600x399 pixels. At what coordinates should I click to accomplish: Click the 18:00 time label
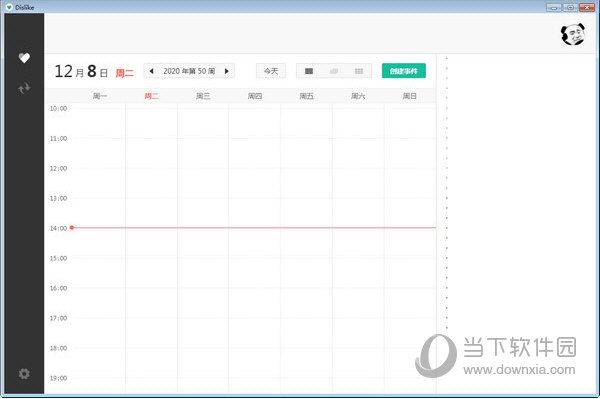coord(58,348)
